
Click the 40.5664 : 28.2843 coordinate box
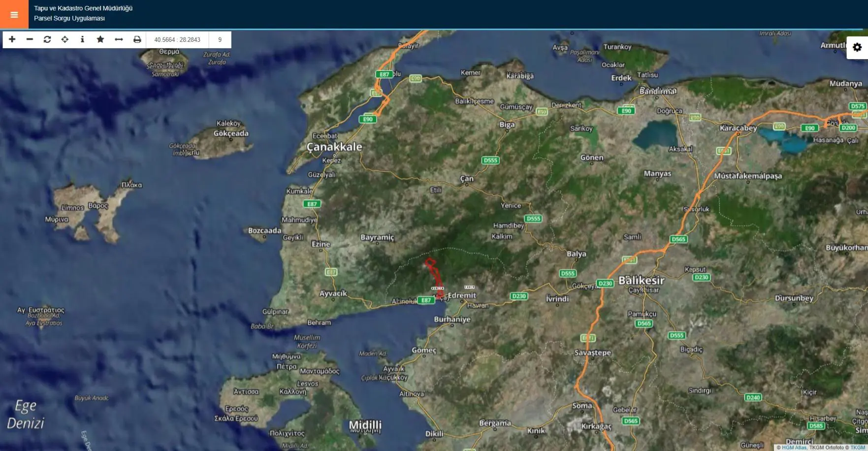(177, 40)
